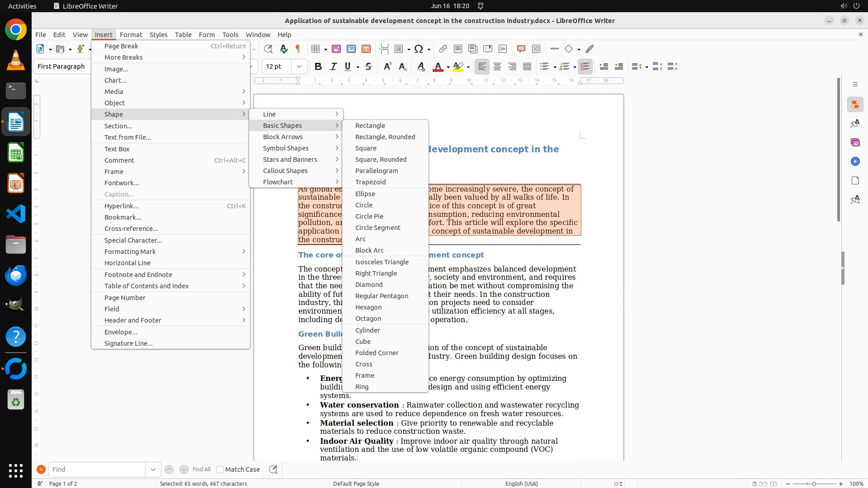The image size is (868, 488).
Task: Select Ellipse from Basic Shapes
Action: click(x=365, y=194)
